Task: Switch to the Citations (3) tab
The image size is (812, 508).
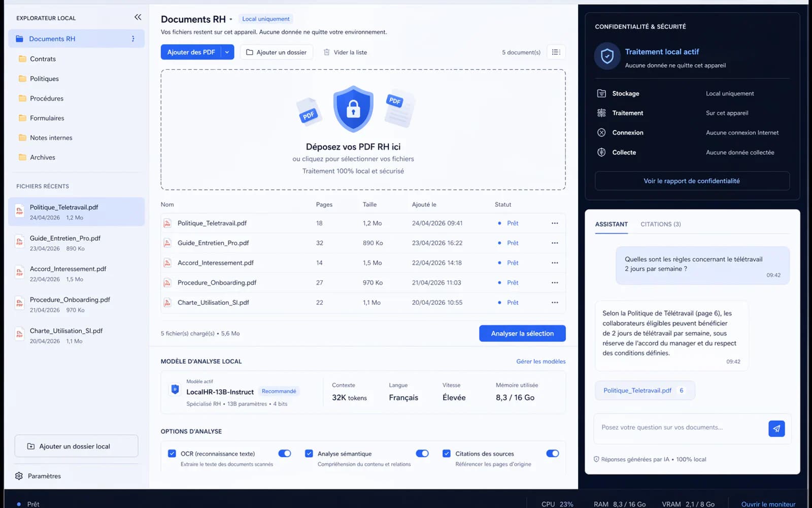Action: pyautogui.click(x=660, y=224)
